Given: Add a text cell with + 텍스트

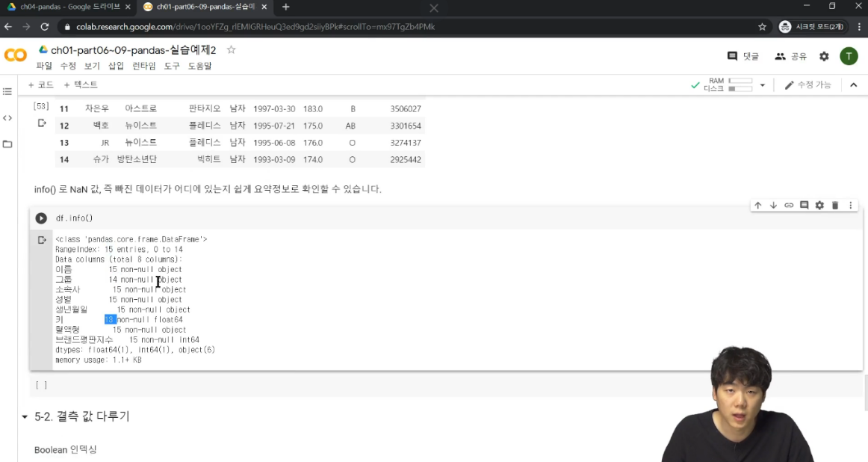Looking at the screenshot, I should [x=80, y=84].
